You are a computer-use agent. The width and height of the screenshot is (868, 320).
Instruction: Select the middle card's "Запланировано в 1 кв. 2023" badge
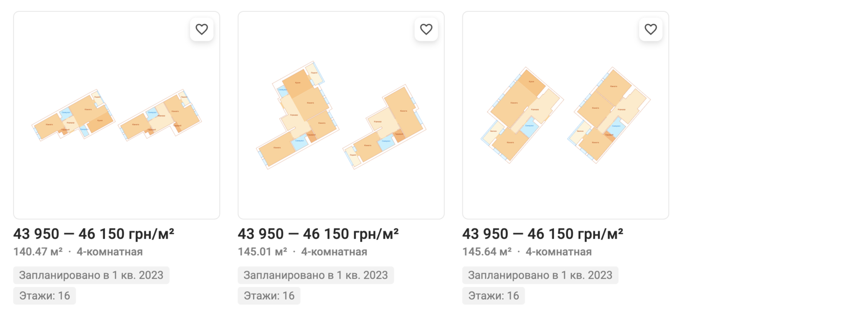coord(316,275)
